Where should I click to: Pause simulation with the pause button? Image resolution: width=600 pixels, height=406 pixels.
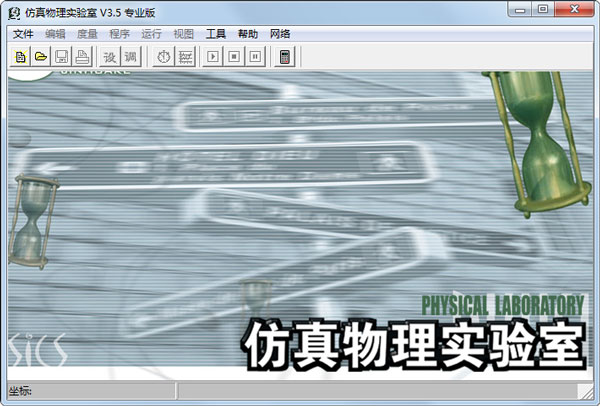pyautogui.click(x=255, y=57)
